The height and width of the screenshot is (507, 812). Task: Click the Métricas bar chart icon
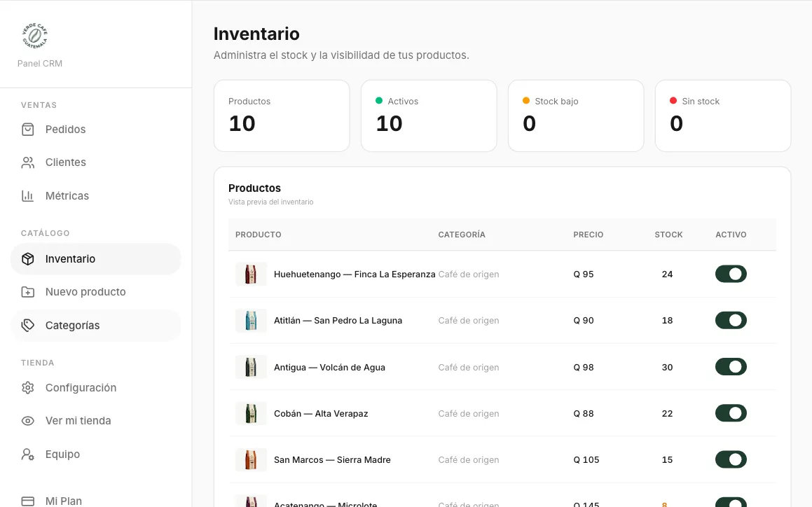28,196
